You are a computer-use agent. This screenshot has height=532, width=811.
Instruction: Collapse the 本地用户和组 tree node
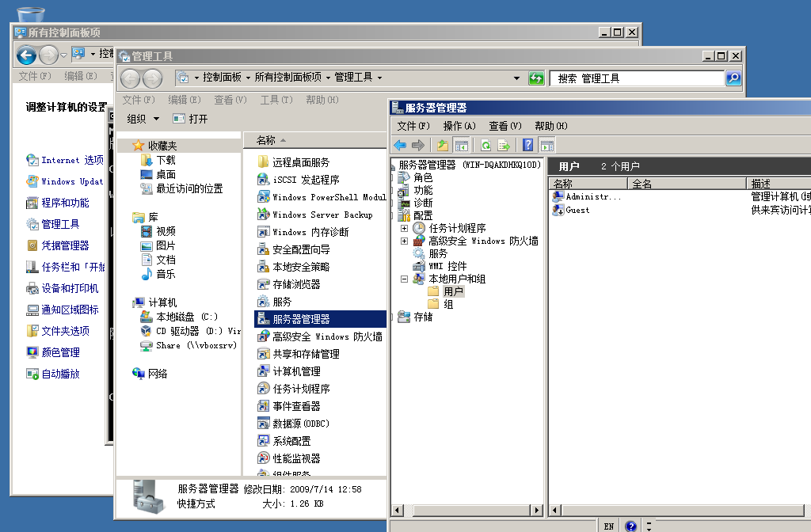[x=404, y=279]
